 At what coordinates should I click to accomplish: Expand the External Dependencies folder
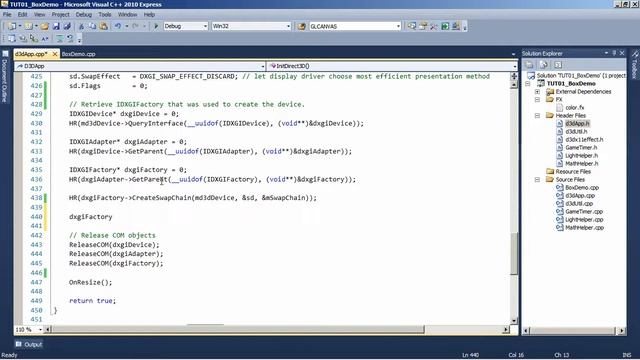pos(538,92)
